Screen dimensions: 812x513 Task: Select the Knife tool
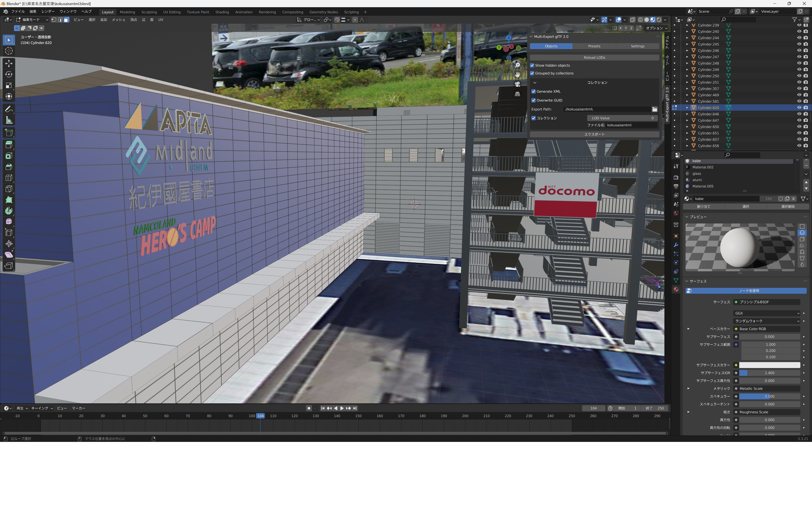pyautogui.click(x=9, y=189)
